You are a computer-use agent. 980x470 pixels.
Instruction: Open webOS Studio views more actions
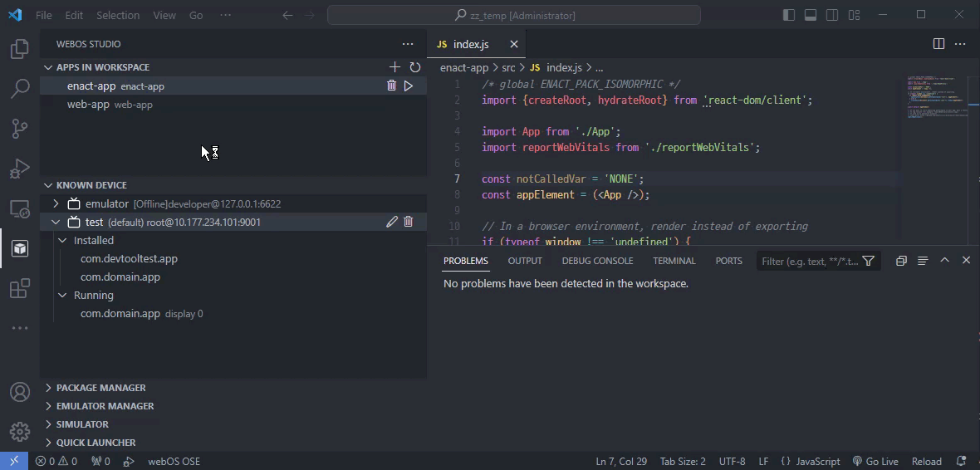pos(408,44)
